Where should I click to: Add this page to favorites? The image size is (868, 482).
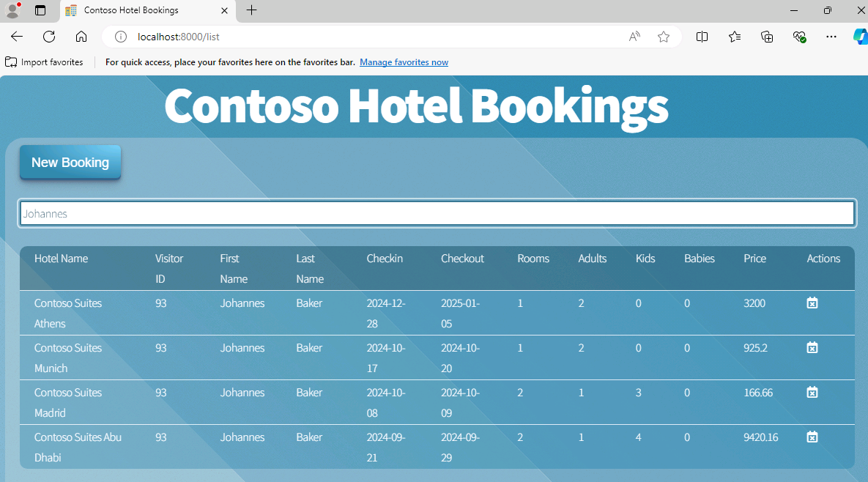(664, 37)
